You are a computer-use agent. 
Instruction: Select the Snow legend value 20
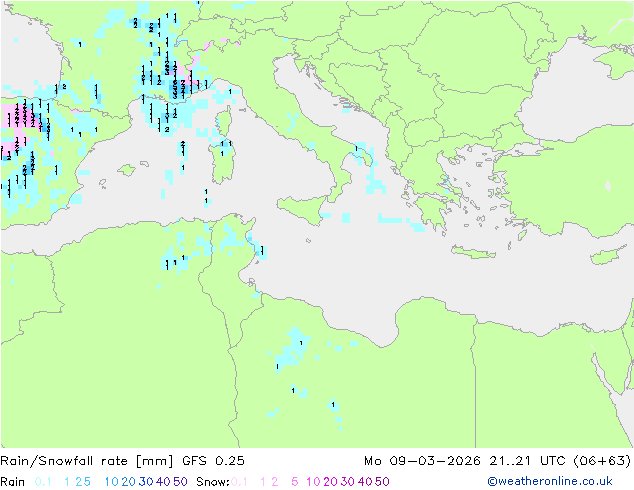[x=330, y=482]
